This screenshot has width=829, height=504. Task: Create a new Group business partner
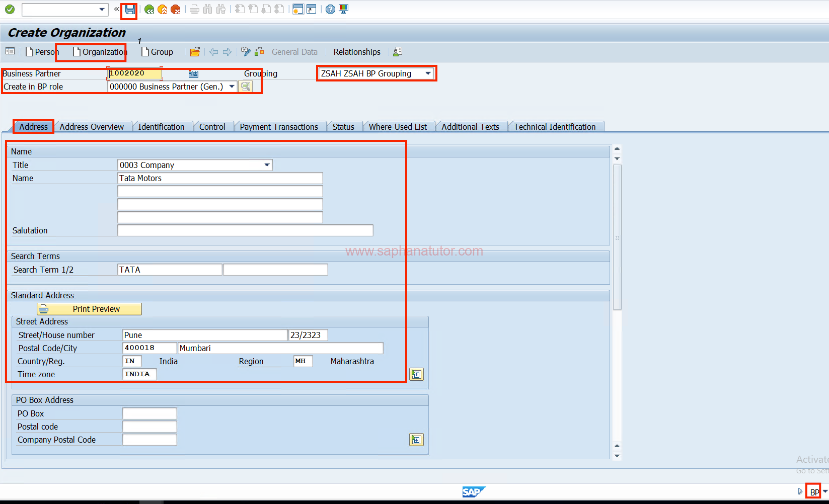pos(157,52)
